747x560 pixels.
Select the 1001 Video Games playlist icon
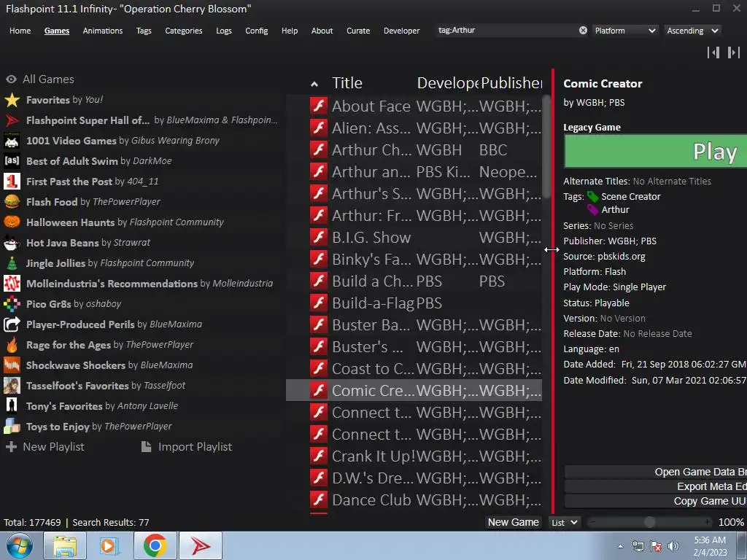click(x=12, y=141)
